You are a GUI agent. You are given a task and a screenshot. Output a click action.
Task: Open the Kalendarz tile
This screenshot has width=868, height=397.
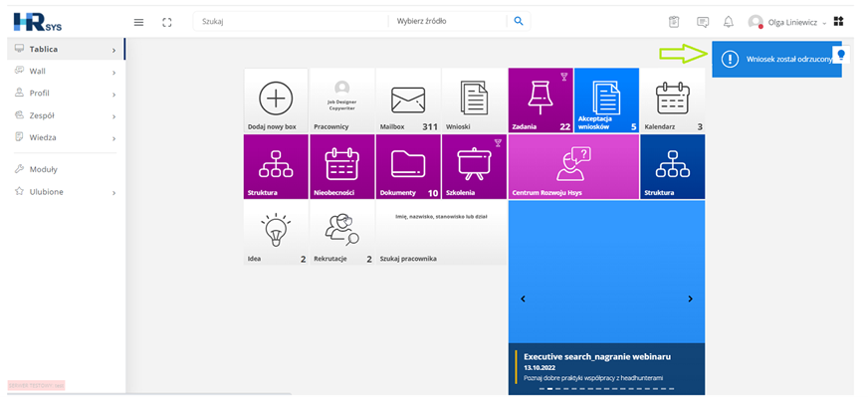pyautogui.click(x=673, y=100)
